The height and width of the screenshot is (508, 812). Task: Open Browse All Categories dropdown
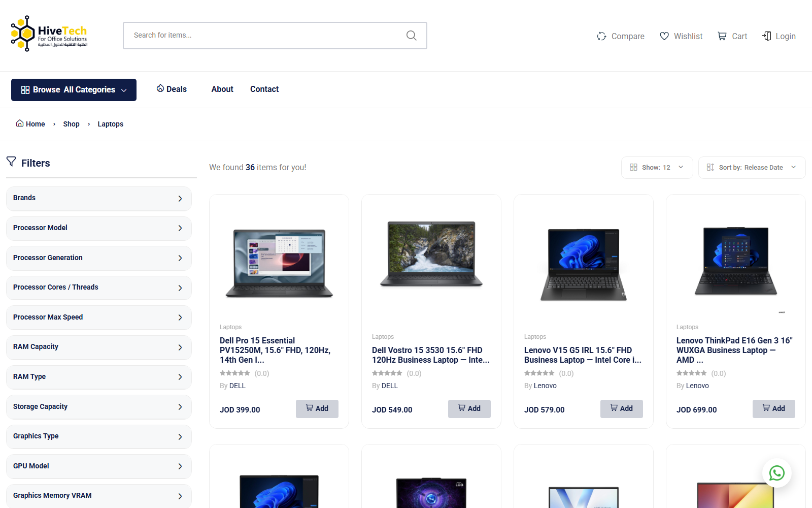[x=74, y=90]
